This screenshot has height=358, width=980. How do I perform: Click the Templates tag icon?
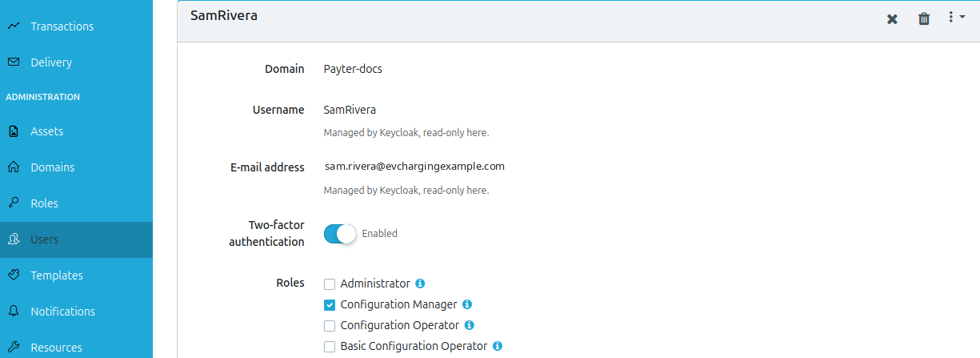click(x=14, y=276)
